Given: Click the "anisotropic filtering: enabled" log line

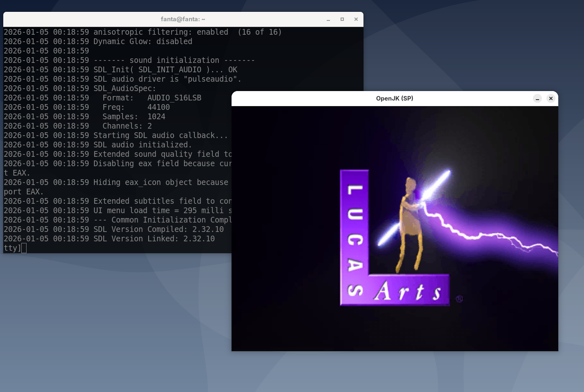Looking at the screenshot, I should [160, 32].
